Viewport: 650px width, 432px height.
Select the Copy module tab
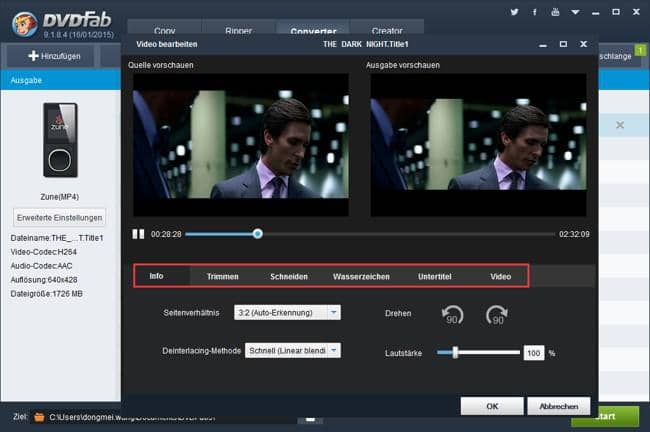coord(165,28)
